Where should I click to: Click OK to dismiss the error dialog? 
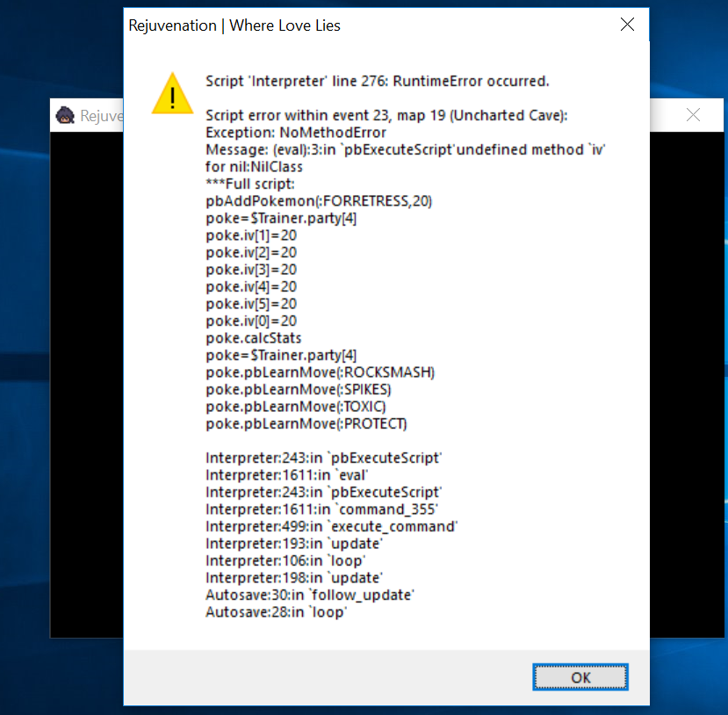580,677
